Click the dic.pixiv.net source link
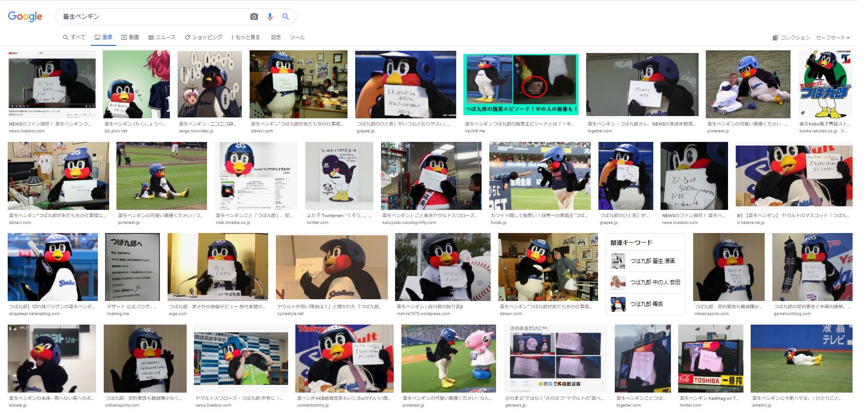Screen dimensions: 868x413 [x=116, y=131]
